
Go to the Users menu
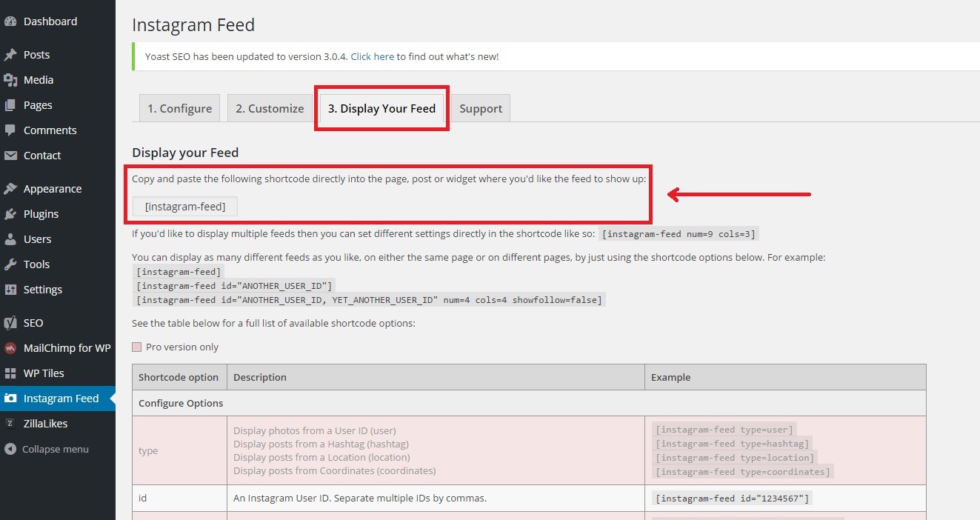[37, 239]
